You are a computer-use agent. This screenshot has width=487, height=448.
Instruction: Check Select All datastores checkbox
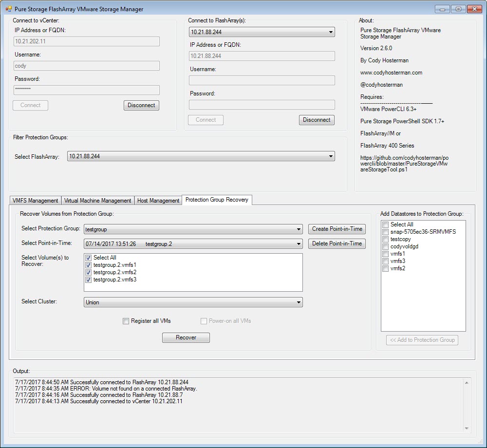[385, 225]
